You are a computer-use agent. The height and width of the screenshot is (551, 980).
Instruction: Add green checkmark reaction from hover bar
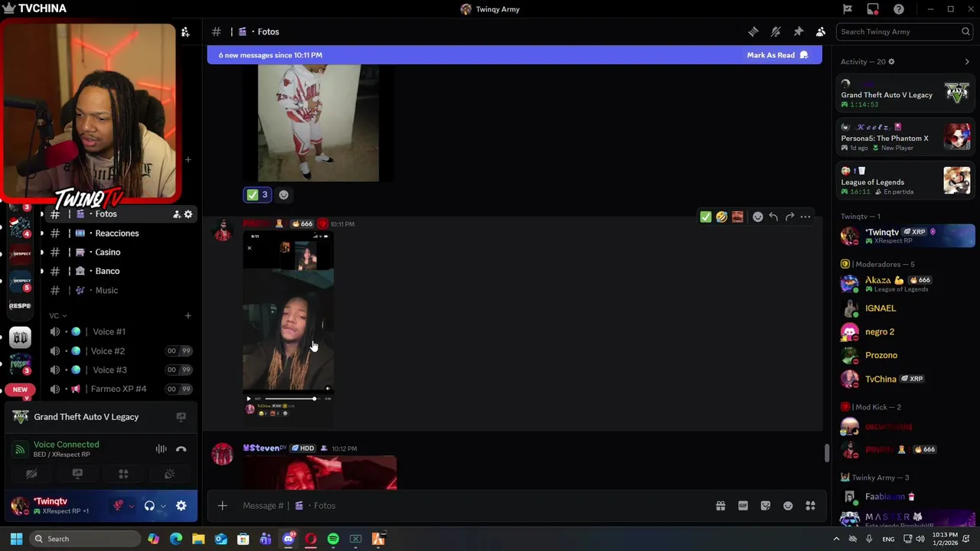(x=706, y=217)
